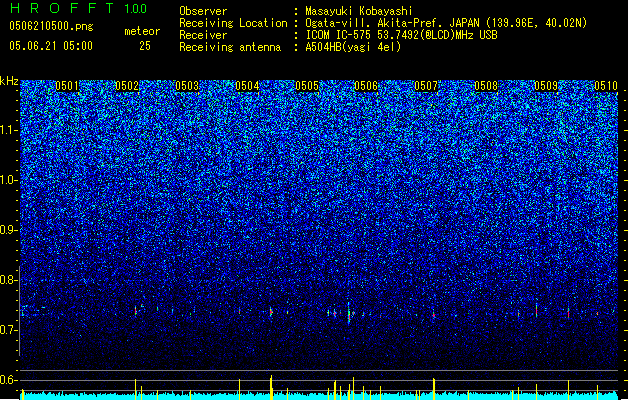Image resolution: width=629 pixels, height=400 pixels.
Task: Click the 0509 time marker
Action: click(x=546, y=86)
